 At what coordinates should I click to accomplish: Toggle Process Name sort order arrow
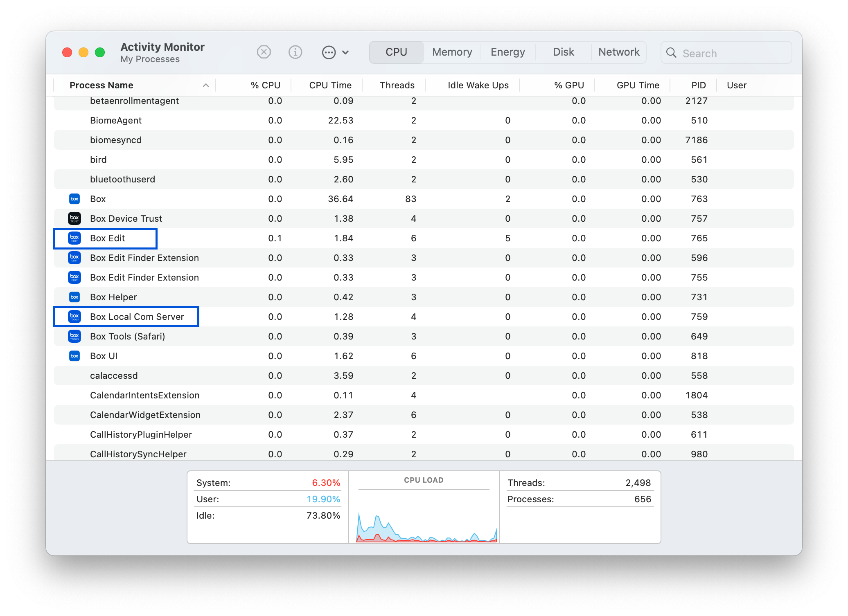(206, 85)
